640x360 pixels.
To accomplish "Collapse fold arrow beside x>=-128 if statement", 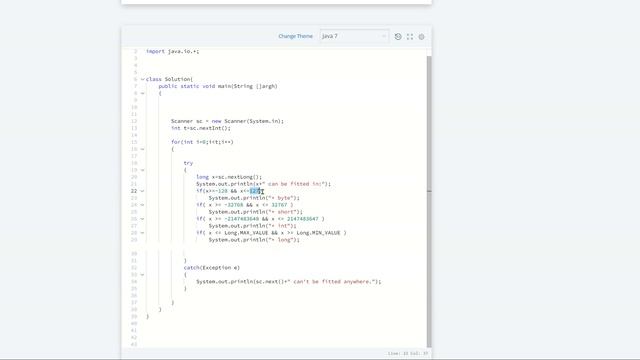I will tap(142, 191).
